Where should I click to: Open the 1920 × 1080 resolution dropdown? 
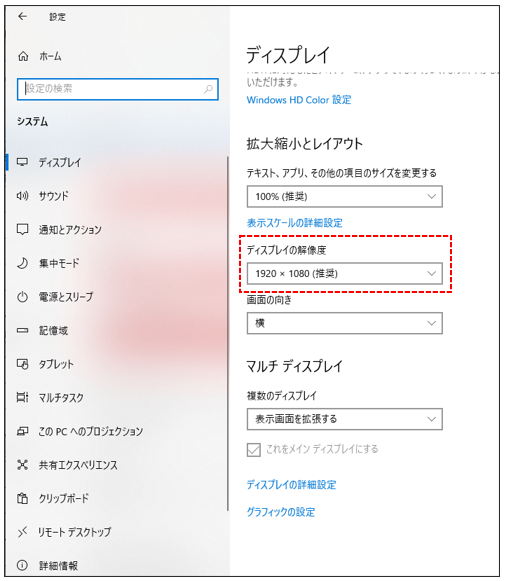pyautogui.click(x=344, y=273)
